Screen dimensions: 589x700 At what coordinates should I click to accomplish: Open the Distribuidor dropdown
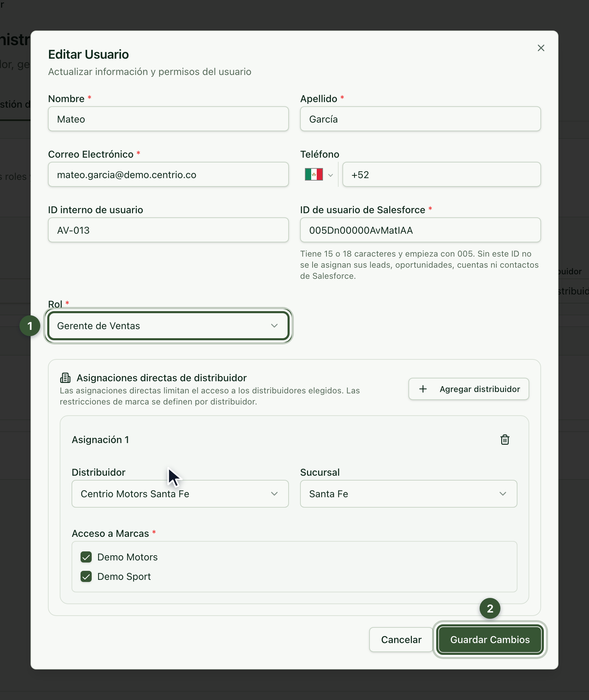180,494
